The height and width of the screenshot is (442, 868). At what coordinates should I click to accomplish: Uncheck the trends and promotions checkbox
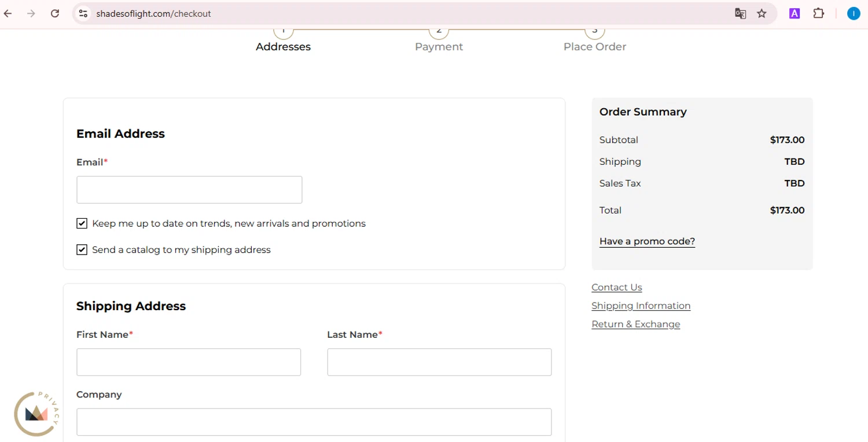tap(82, 223)
